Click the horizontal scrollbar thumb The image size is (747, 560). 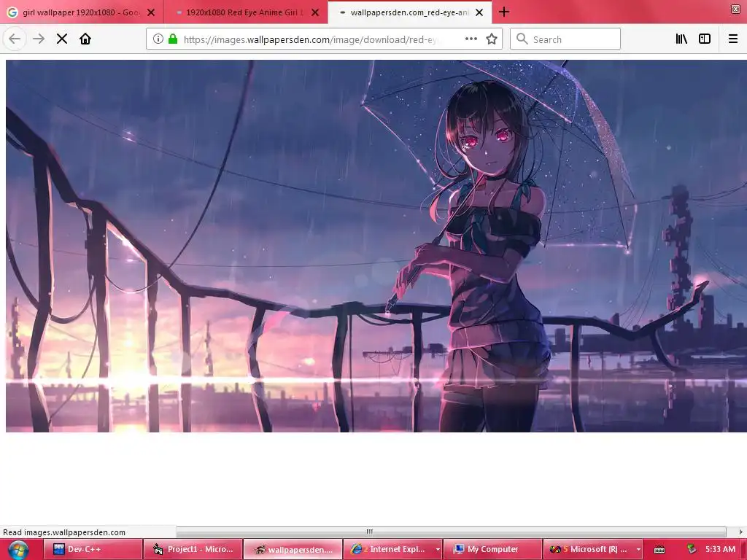tap(370, 532)
